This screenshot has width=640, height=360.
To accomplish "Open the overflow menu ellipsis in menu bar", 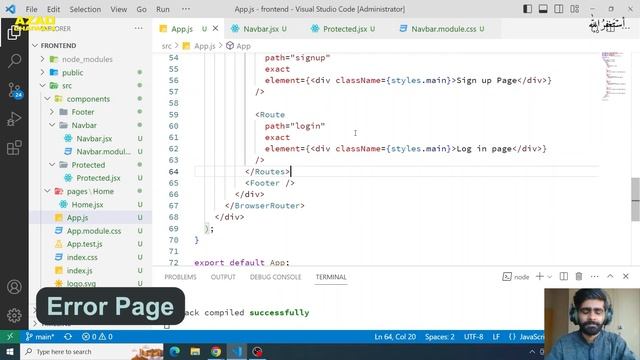I will coord(186,9).
